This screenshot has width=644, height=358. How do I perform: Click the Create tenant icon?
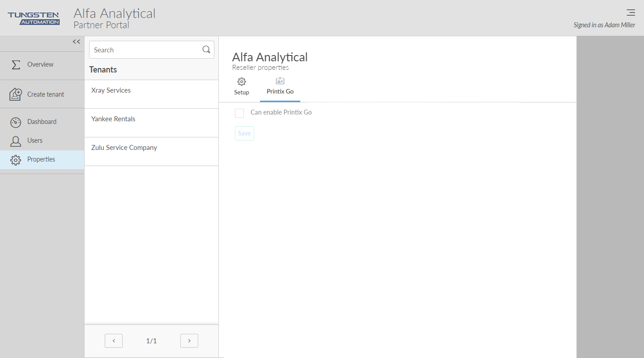point(16,94)
